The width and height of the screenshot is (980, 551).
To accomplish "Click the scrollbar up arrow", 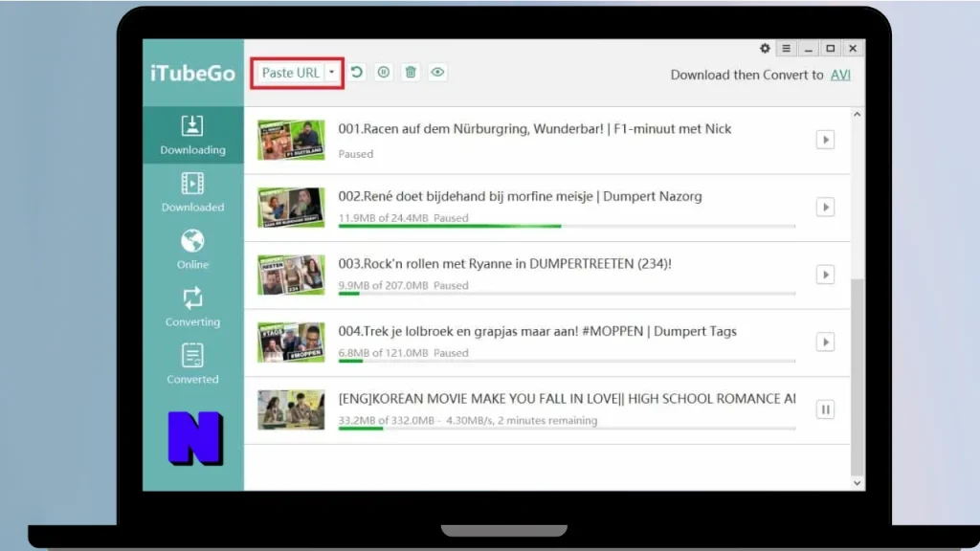I will click(x=857, y=115).
